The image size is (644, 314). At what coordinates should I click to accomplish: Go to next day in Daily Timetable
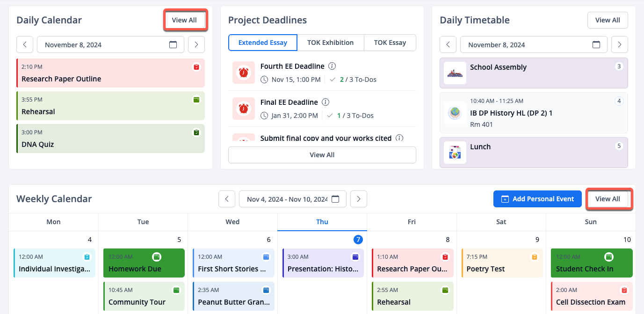click(620, 45)
